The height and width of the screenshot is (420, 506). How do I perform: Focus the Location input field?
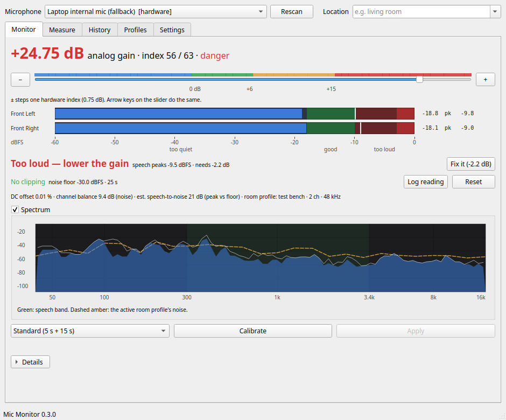(x=421, y=12)
